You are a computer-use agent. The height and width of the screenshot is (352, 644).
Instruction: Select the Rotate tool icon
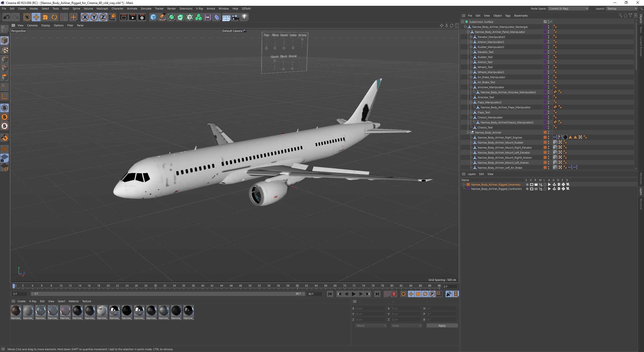click(54, 17)
